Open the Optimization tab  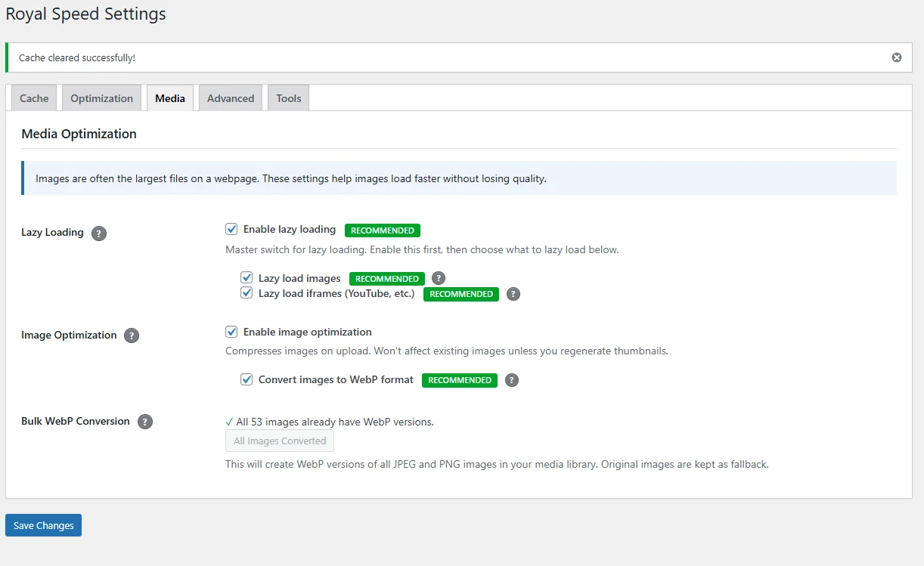point(101,98)
